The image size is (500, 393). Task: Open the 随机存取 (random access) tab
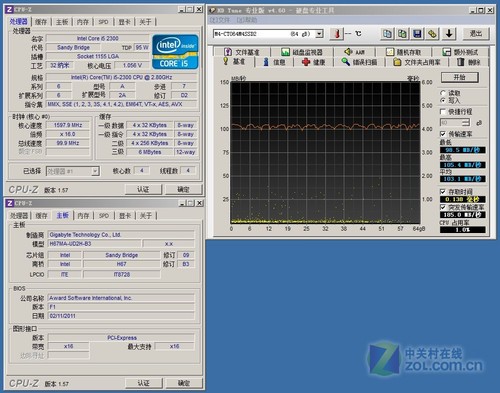point(404,52)
